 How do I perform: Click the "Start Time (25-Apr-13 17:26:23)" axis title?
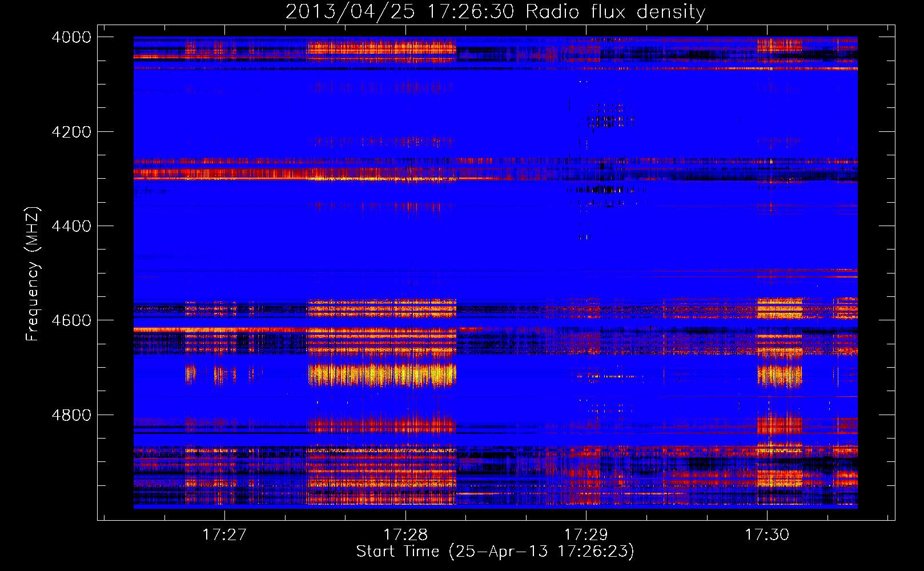tap(495, 552)
